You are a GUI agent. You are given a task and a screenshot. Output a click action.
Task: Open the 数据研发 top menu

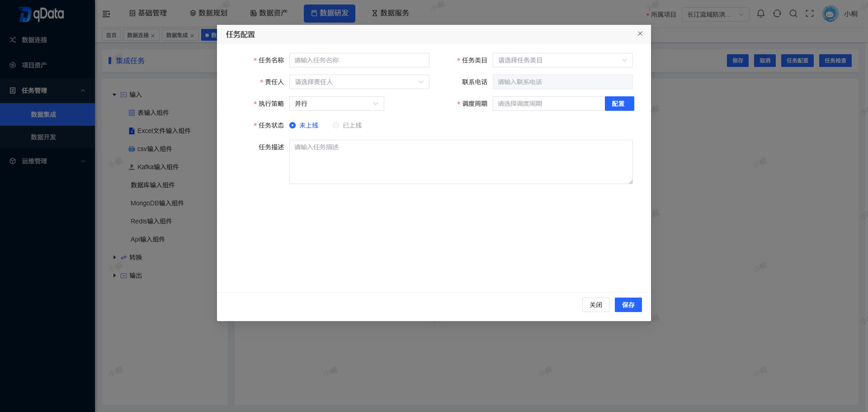330,13
